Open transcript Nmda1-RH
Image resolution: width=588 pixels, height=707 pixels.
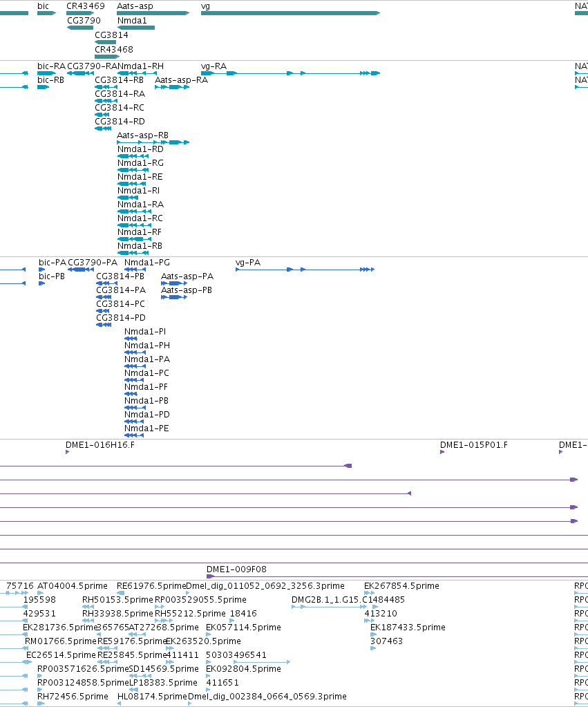click(x=141, y=66)
